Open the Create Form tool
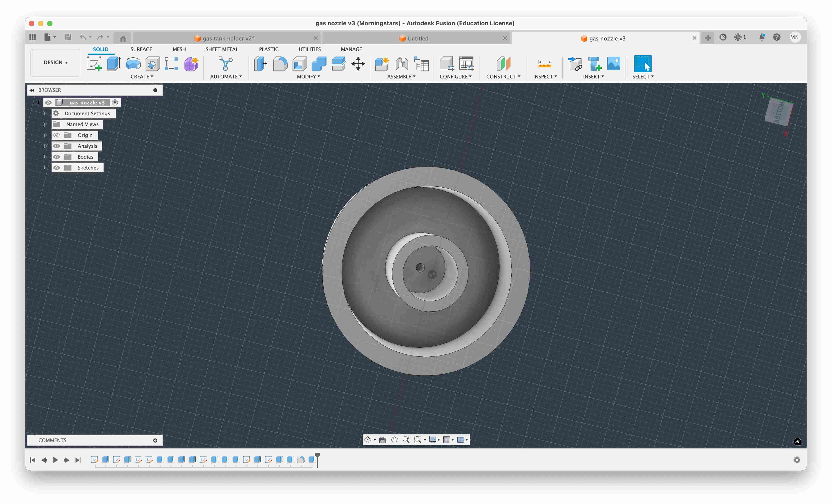Screen dimensions: 832x504 coord(191,64)
